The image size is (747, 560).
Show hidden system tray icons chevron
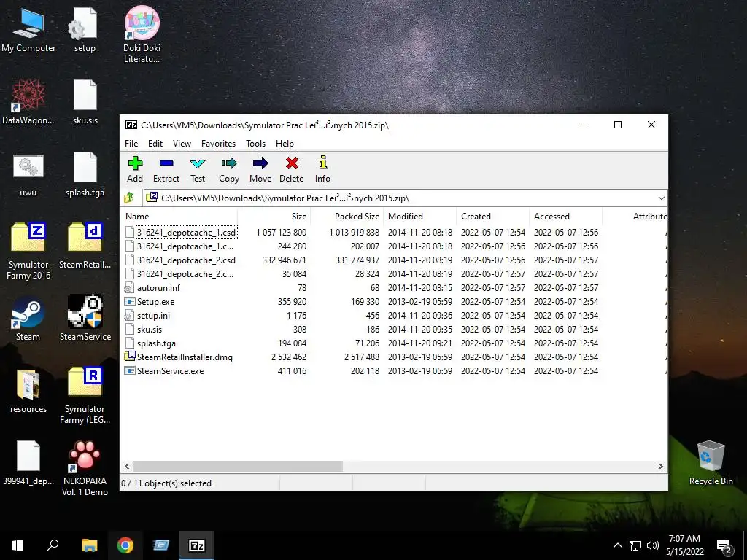pos(617,545)
